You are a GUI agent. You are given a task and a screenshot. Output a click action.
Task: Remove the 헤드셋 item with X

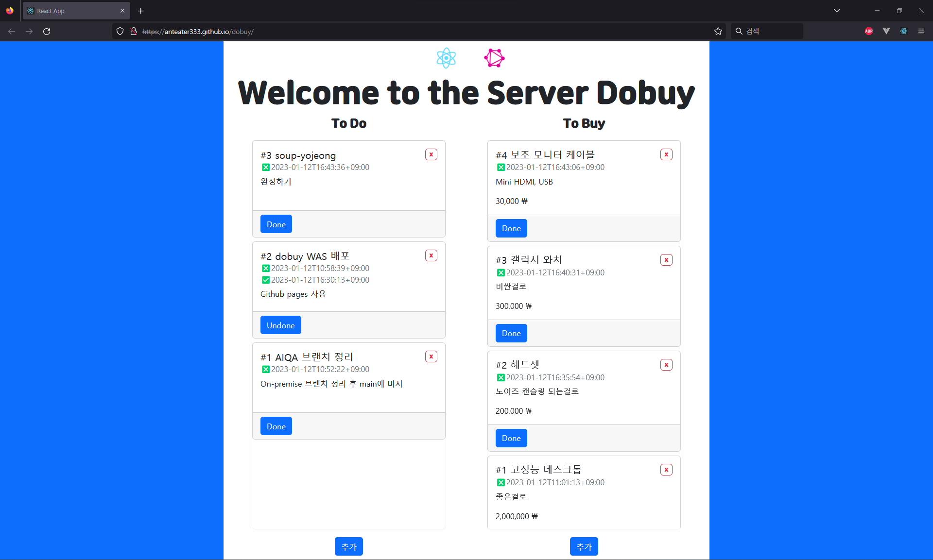[x=666, y=365]
